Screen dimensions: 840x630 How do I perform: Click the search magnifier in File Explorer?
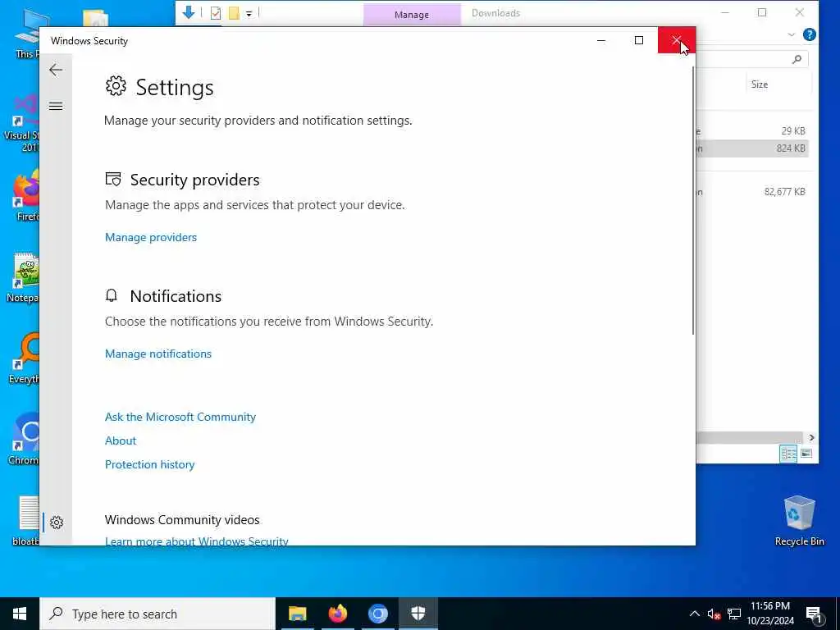[797, 59]
